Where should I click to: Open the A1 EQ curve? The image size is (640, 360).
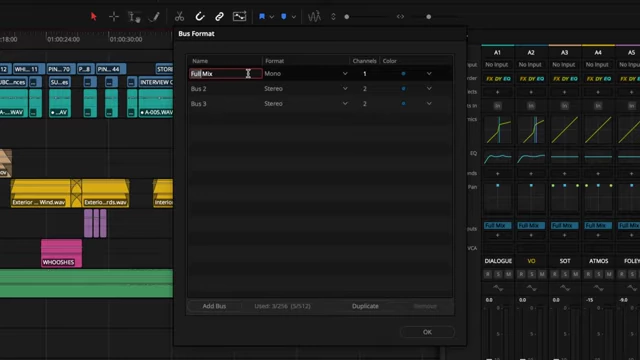[x=498, y=157]
